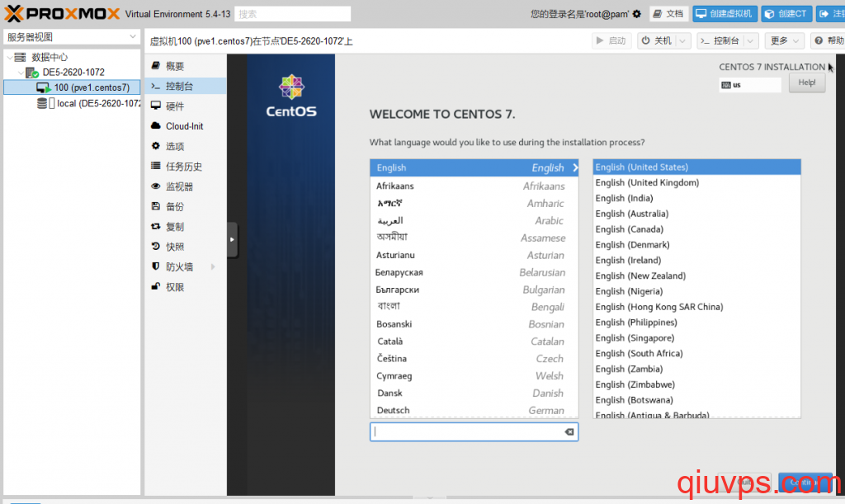Select English (South Africa) locale
Screen dimensions: 845x504
696,353
